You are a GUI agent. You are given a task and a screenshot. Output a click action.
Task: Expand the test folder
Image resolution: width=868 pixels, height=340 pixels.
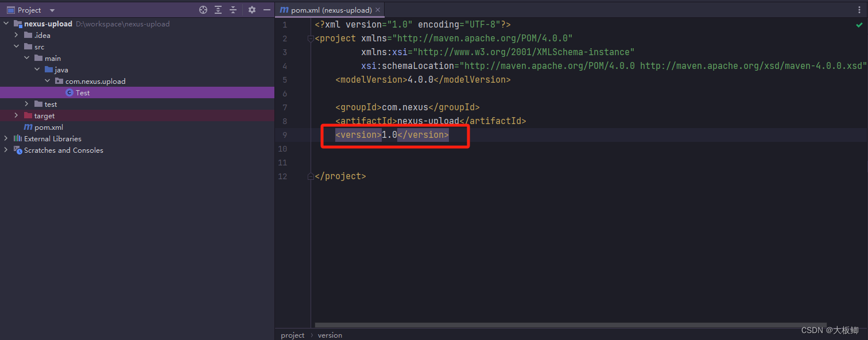coord(27,104)
